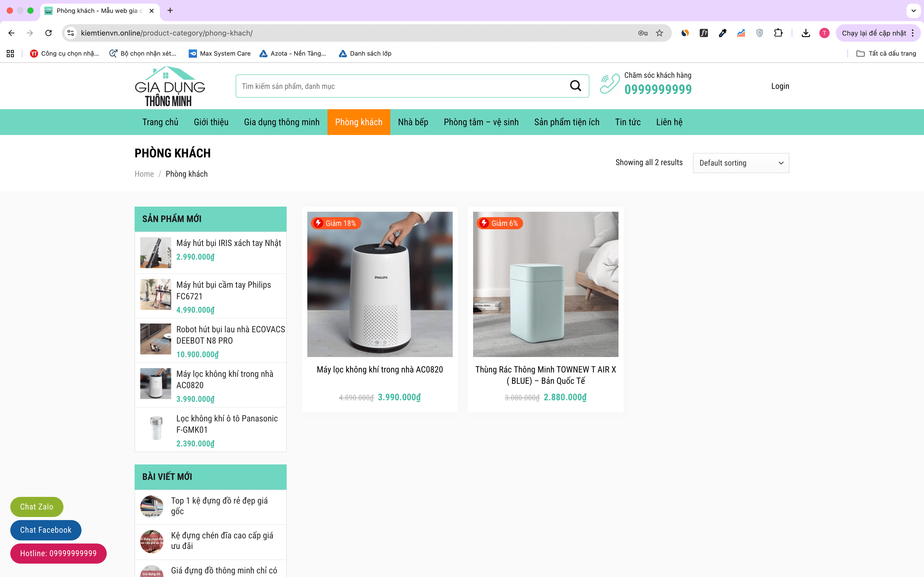Open new browser tab
Image resolution: width=924 pixels, height=577 pixels.
[x=170, y=11]
